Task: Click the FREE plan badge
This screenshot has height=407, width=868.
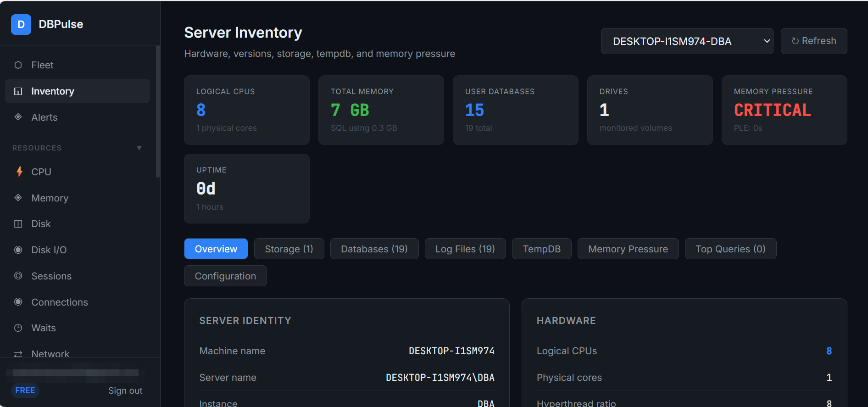Action: (25, 390)
